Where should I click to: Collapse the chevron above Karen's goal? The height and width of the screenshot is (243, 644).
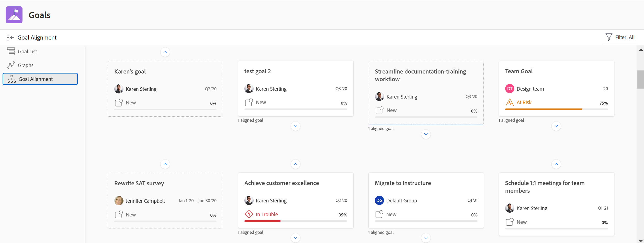pos(165,52)
